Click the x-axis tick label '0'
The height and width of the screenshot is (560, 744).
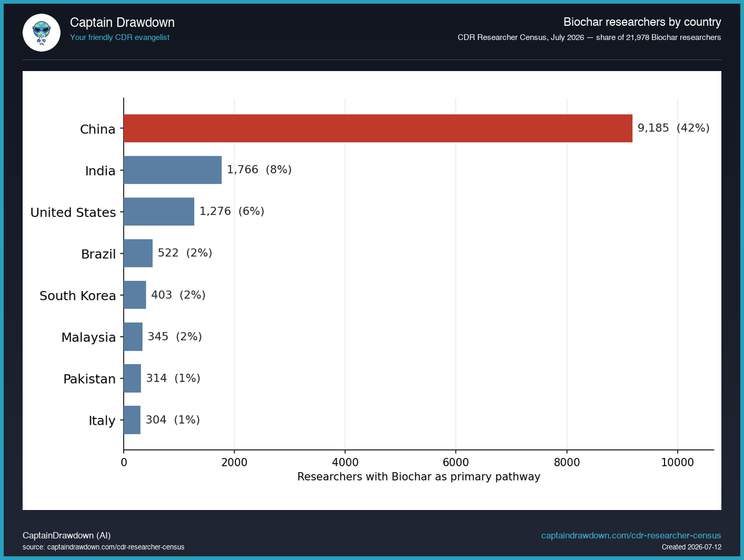(124, 463)
